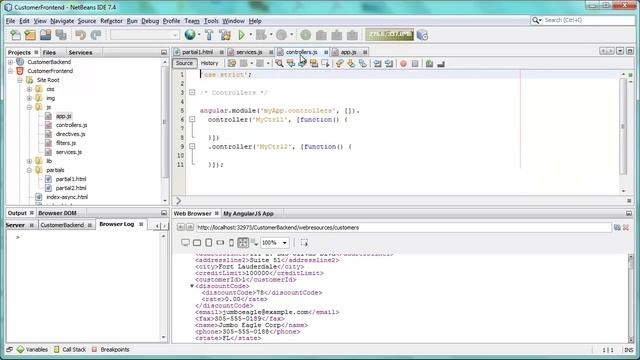The height and width of the screenshot is (360, 640).
Task: Open the Debug menu
Action: [x=150, y=21]
